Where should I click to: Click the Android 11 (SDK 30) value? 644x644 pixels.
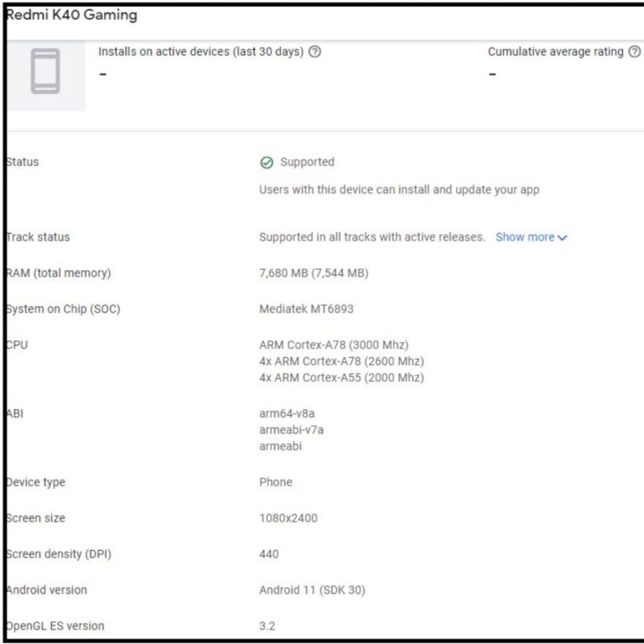[312, 590]
